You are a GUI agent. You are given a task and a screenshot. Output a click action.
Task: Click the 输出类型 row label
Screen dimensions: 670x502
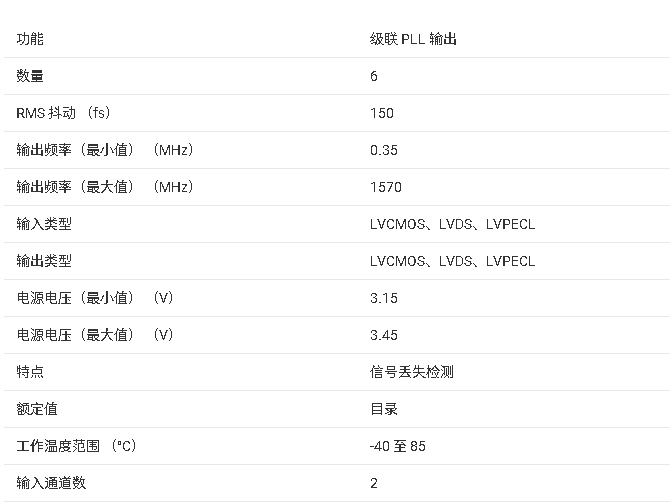click(44, 261)
